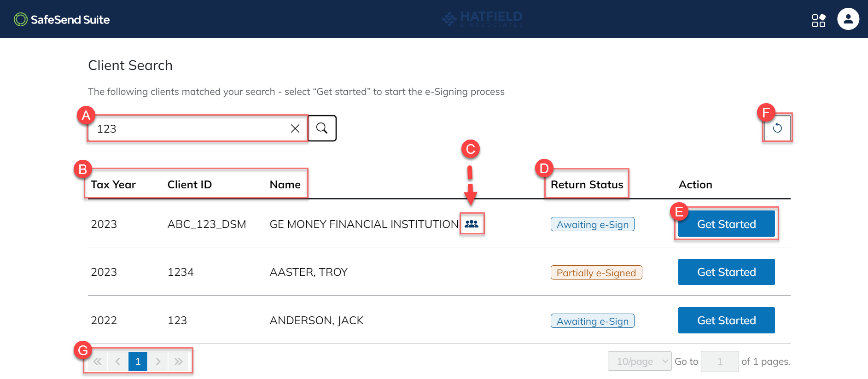This screenshot has height=379, width=868.
Task: Open the apps grid icon in the header
Action: pyautogui.click(x=819, y=21)
